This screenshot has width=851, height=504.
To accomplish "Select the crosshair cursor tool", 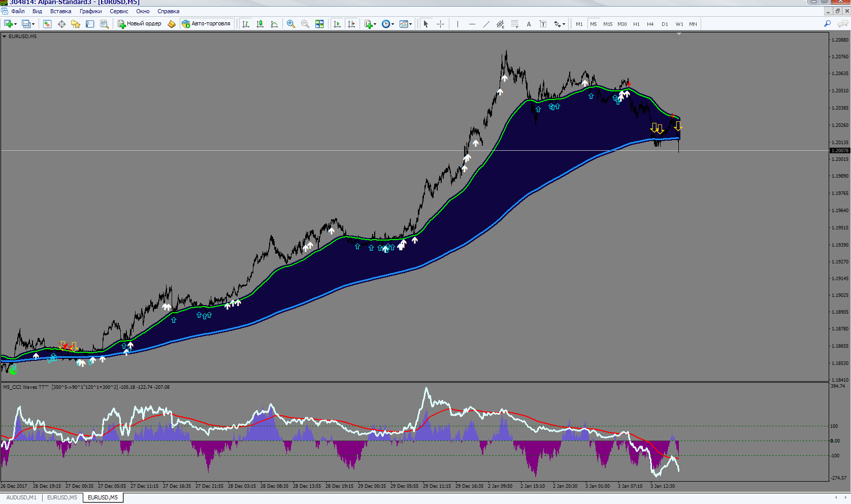I will tap(440, 24).
